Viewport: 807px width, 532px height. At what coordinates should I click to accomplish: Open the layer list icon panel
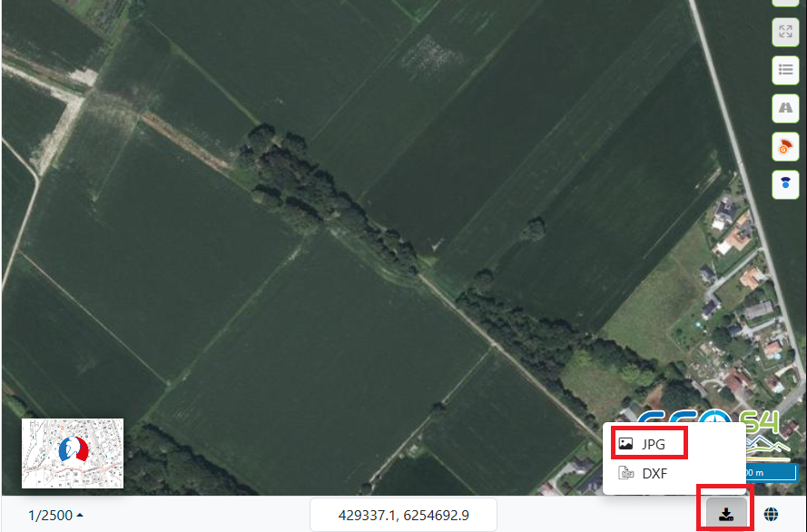coord(785,70)
